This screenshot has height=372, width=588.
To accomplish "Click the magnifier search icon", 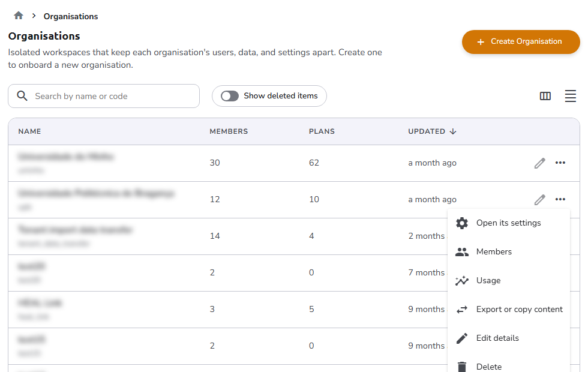I will [22, 96].
